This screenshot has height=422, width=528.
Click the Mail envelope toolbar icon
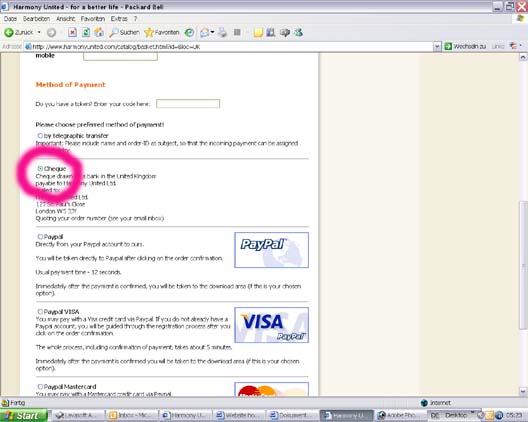coord(204,33)
